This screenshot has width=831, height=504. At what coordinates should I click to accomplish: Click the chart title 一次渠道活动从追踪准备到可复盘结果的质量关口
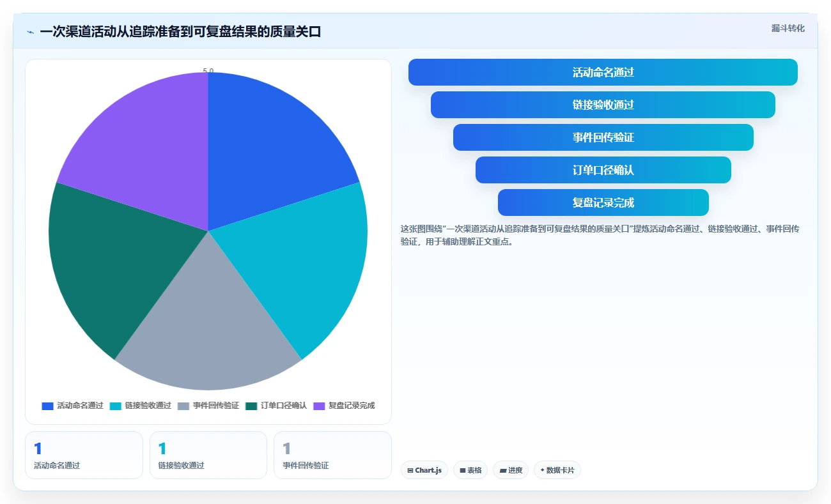[180, 31]
